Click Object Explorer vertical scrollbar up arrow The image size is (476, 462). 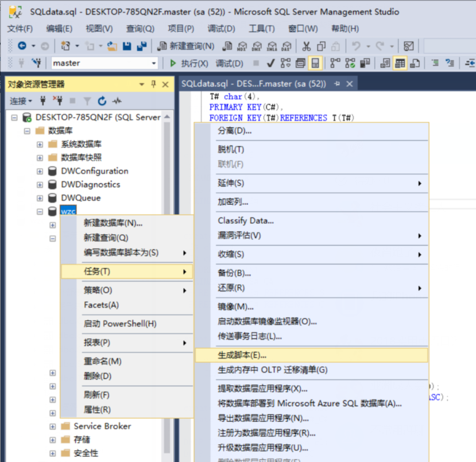coord(167,117)
